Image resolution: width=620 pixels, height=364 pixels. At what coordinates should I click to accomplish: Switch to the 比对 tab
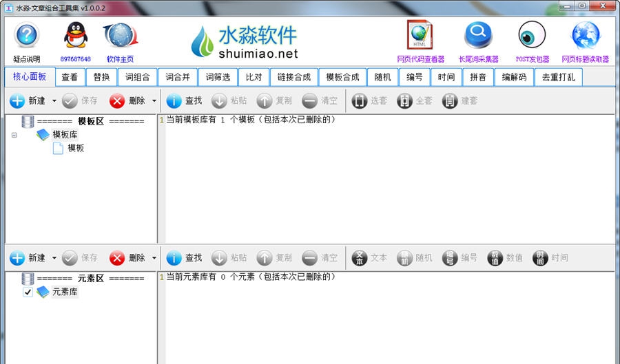[254, 77]
